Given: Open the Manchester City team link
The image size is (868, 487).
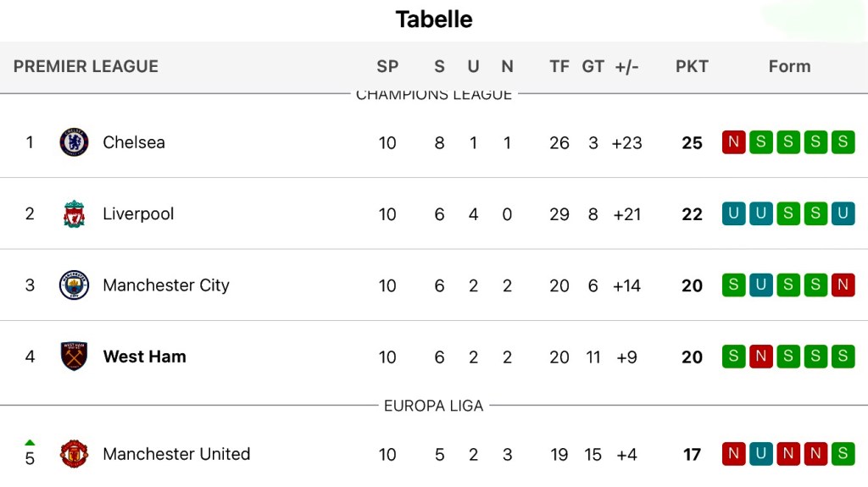Looking at the screenshot, I should pos(166,285).
